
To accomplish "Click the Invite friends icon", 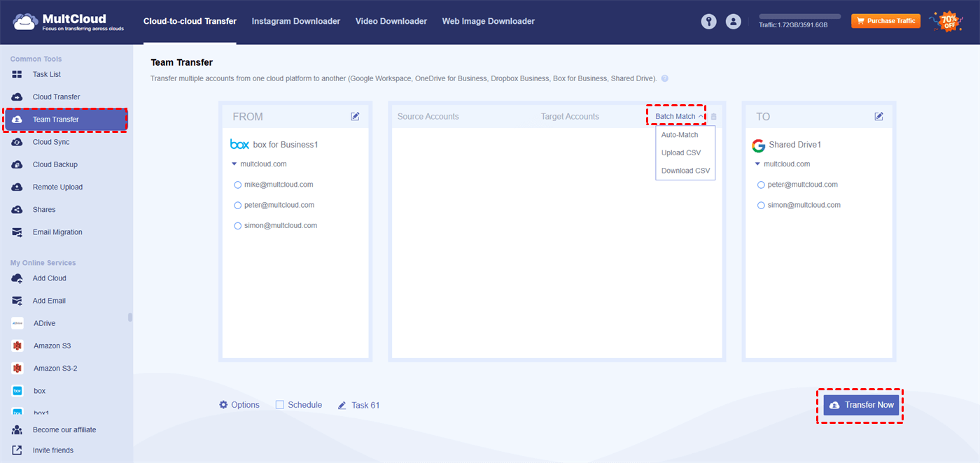I will [x=17, y=450].
